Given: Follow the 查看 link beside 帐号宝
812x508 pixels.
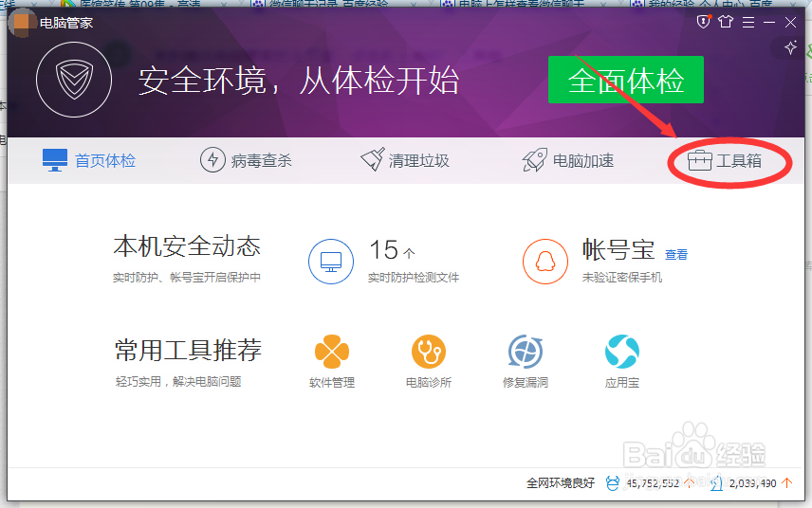Looking at the screenshot, I should point(676,255).
